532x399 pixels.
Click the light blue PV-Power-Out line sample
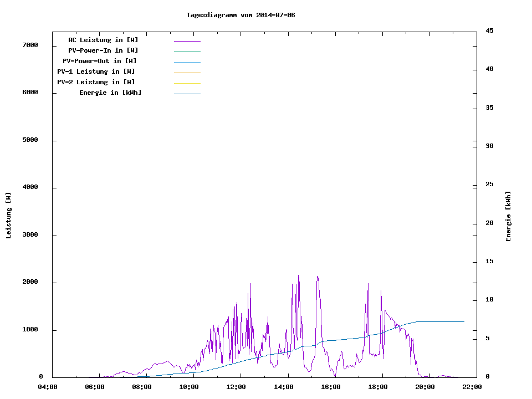pyautogui.click(x=187, y=62)
